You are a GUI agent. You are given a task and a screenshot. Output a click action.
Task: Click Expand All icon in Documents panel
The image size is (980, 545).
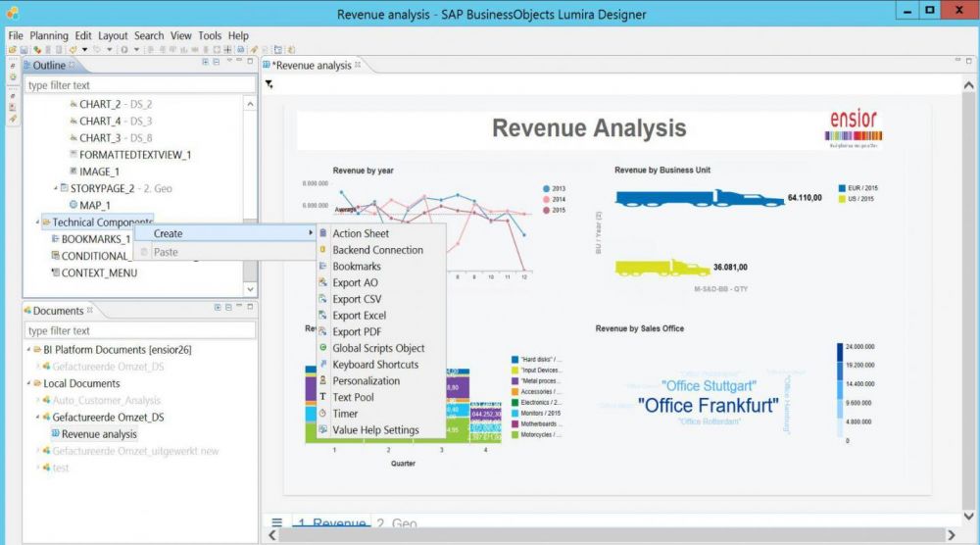click(x=218, y=307)
